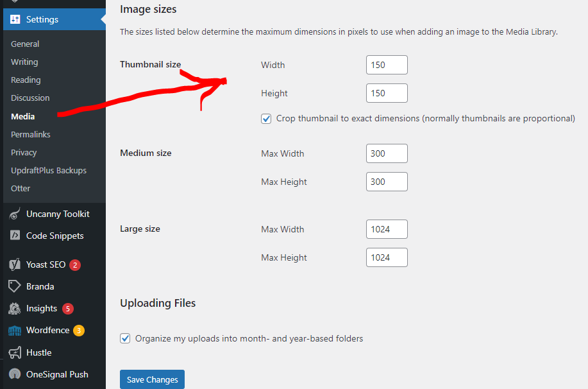Open General settings page
The height and width of the screenshot is (389, 588).
25,44
